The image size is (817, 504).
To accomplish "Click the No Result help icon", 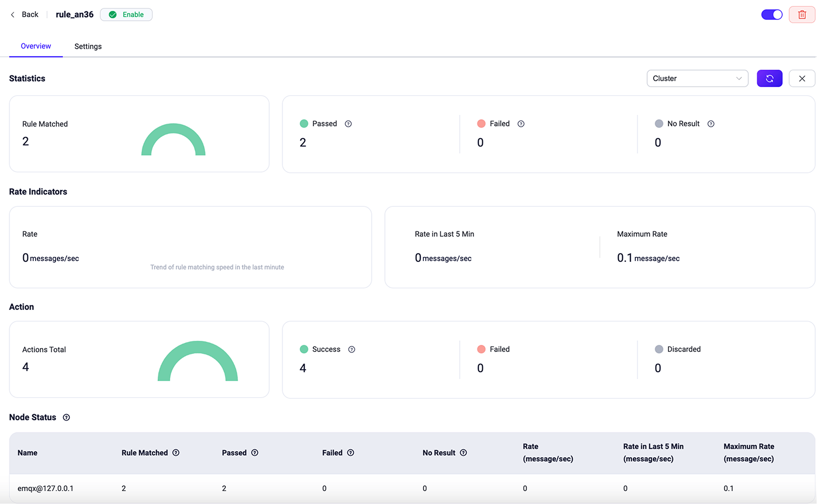I will (x=711, y=124).
